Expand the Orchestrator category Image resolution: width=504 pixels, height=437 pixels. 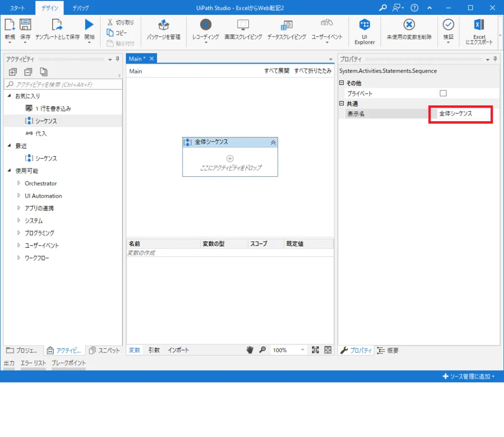coord(19,183)
